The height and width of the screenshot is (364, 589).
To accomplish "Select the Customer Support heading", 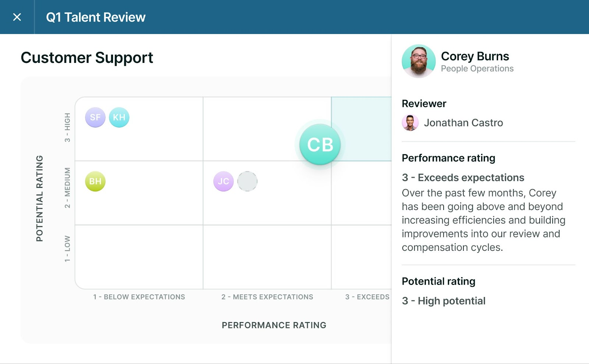I will 87,57.
